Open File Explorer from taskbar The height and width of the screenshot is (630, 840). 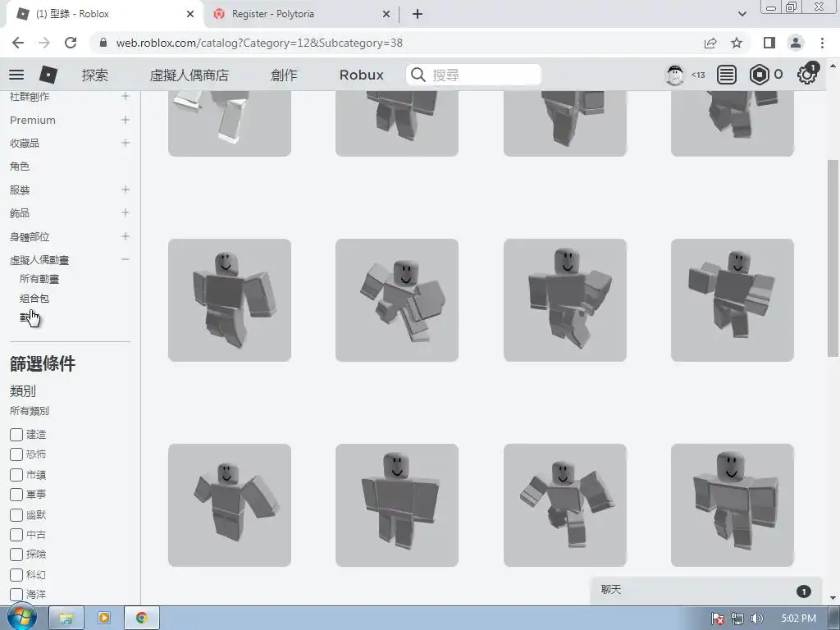[66, 619]
